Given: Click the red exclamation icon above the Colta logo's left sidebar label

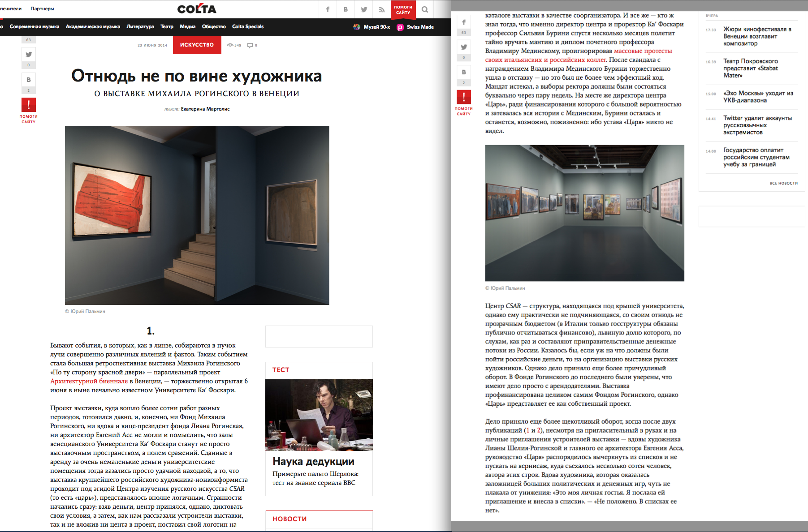Looking at the screenshot, I should click(x=29, y=105).
